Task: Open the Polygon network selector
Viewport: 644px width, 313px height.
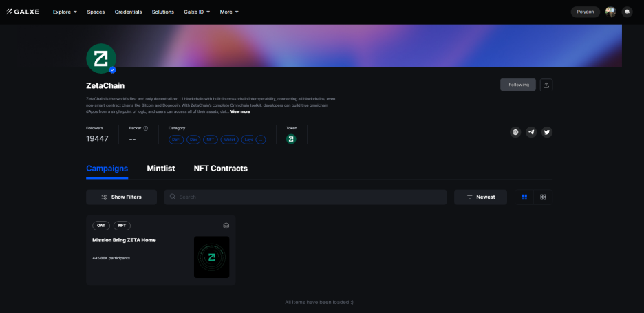Action: [586, 12]
